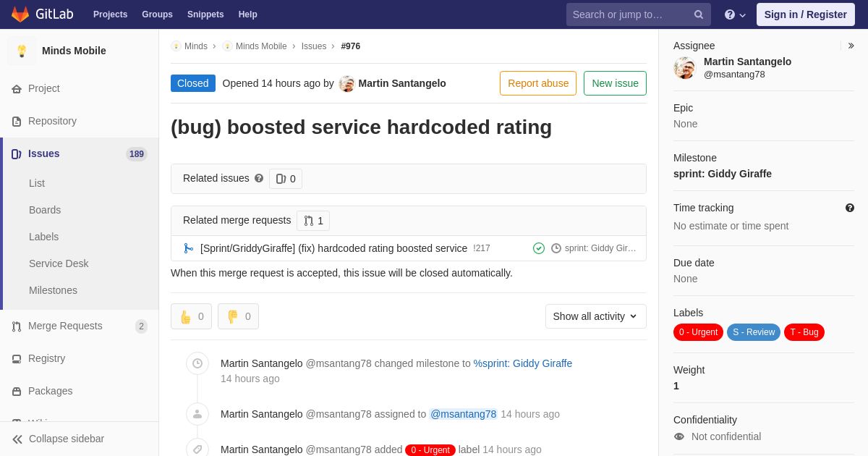Open the Show all activity dropdown

click(x=596, y=316)
